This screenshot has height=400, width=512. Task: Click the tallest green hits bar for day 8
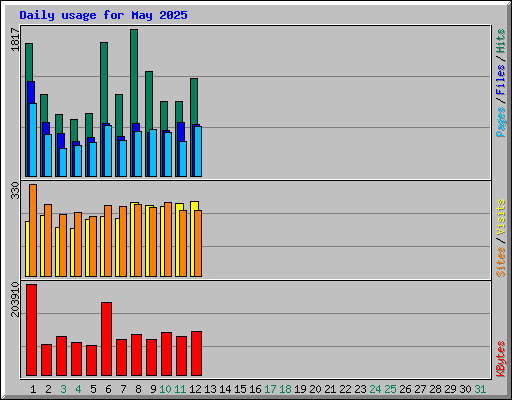[134, 76]
